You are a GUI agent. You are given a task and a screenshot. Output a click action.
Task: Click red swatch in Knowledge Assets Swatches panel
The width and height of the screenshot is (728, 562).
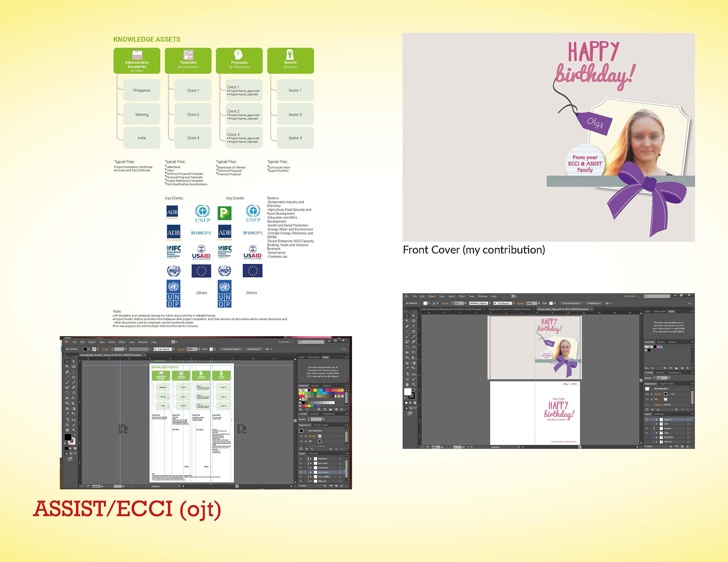312,390
